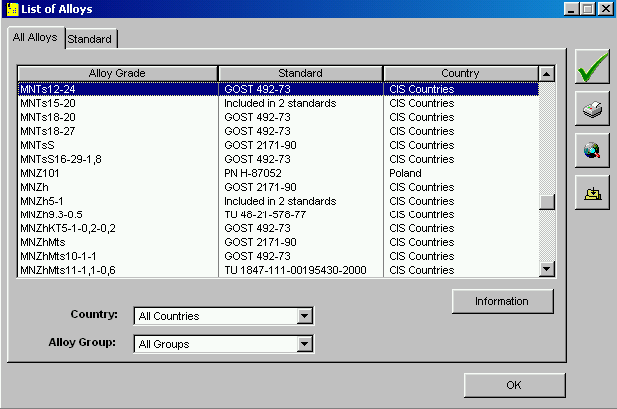Screen dimensions: 617x409
Task: Click the alloy list scrollbar thumb
Action: [547, 202]
